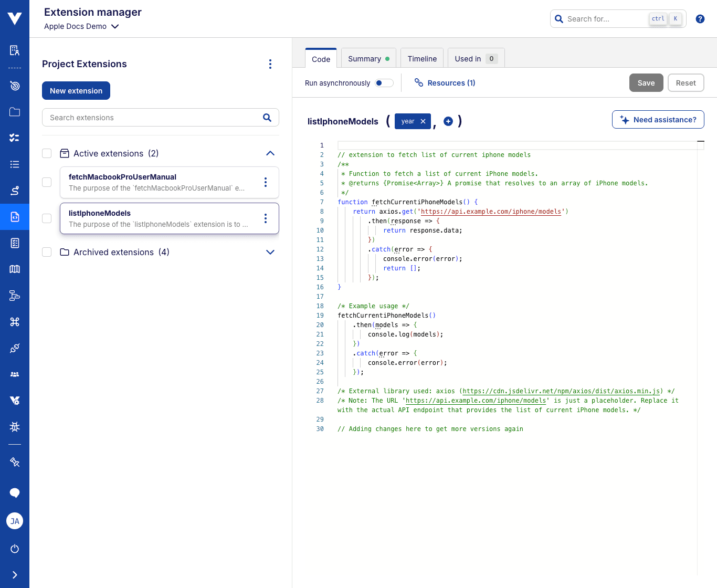Screen dimensions: 717x588
Task: Switch to the Code tab
Action: click(321, 59)
